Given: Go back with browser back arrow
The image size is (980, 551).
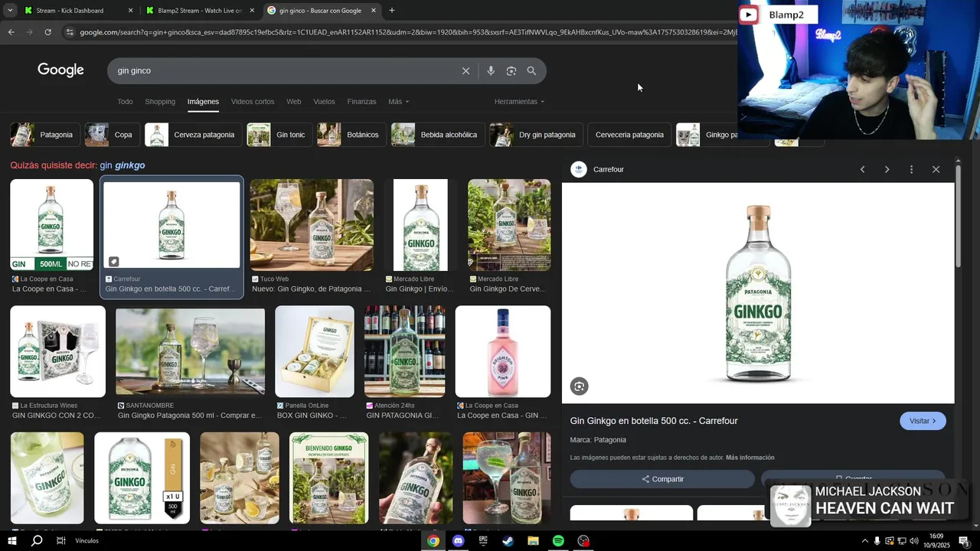Looking at the screenshot, I should coord(11,32).
